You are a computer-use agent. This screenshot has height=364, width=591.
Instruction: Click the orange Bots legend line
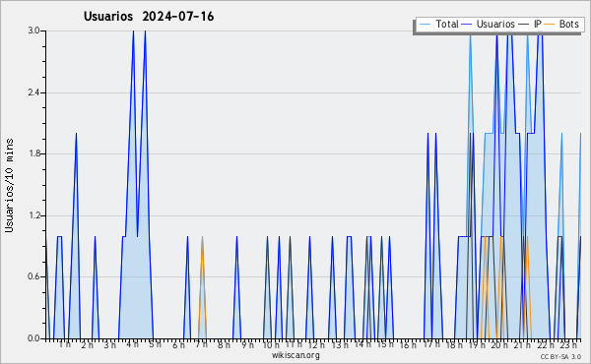pyautogui.click(x=550, y=25)
